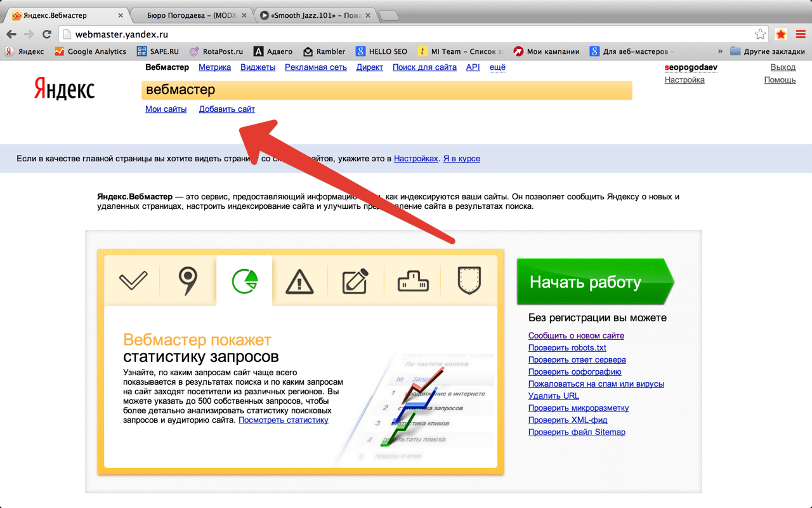
Task: Switch to the Яндекс.Вебмастер browser tab
Action: pyautogui.click(x=67, y=15)
